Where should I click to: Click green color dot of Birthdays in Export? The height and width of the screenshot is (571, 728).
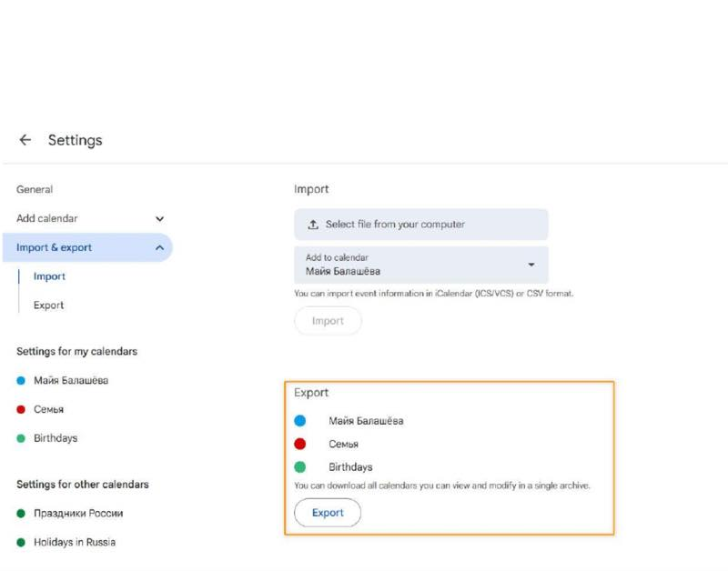pos(300,466)
